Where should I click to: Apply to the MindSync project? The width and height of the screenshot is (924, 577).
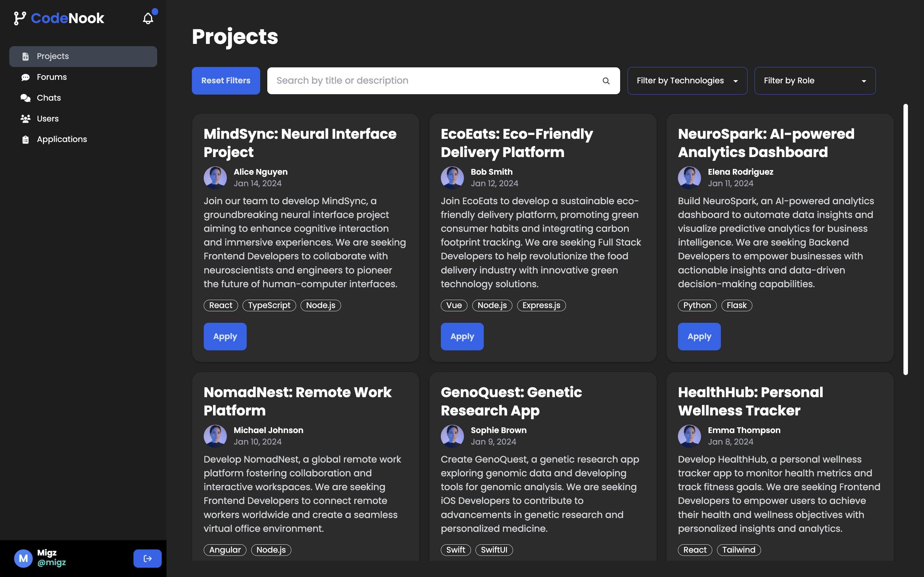coord(225,336)
